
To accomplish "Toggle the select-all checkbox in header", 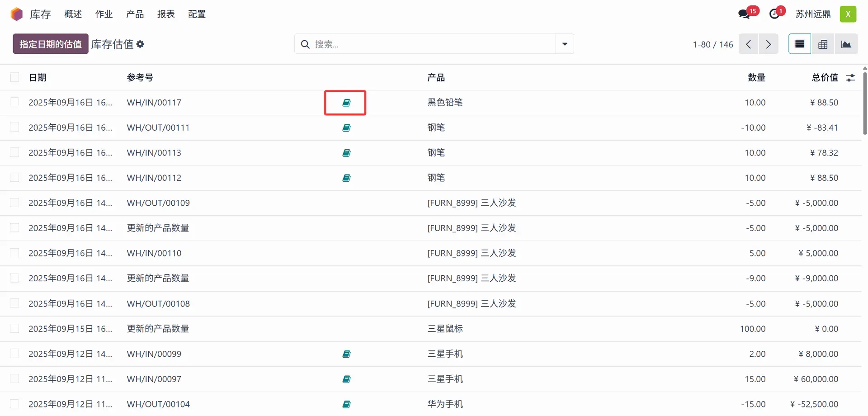I will 15,77.
